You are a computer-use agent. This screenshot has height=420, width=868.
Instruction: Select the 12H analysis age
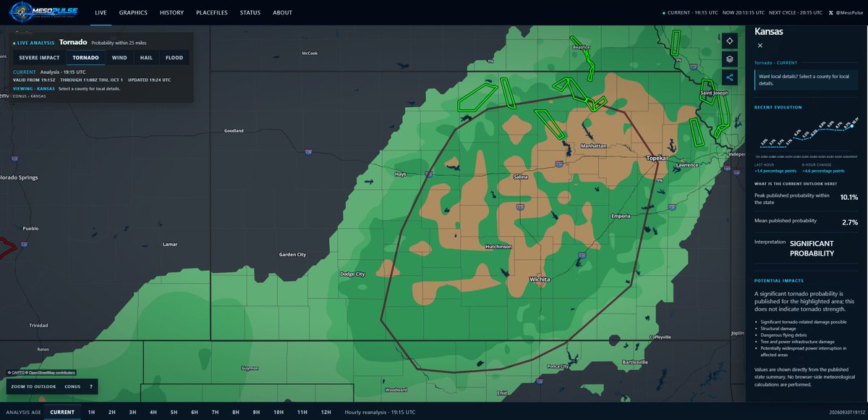pos(325,412)
